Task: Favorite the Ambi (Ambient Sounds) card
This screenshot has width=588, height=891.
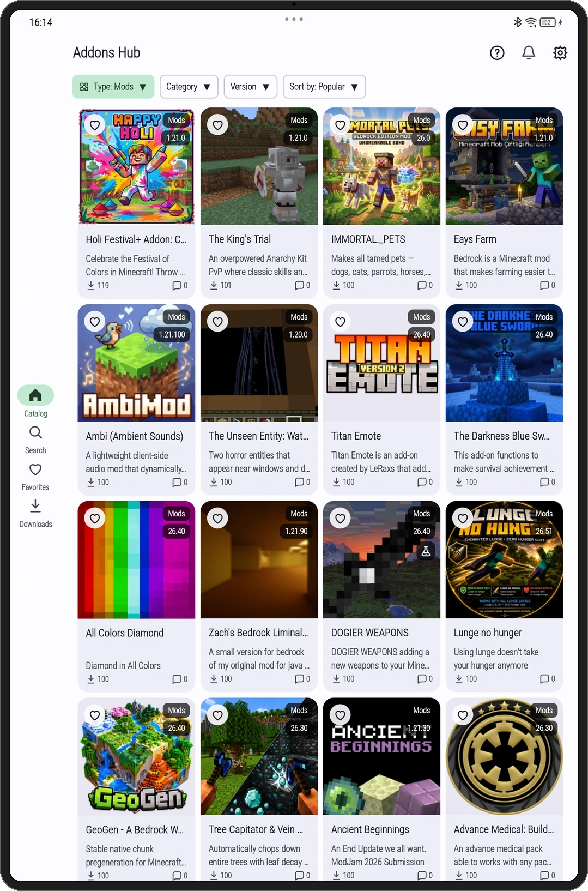Action: click(95, 322)
